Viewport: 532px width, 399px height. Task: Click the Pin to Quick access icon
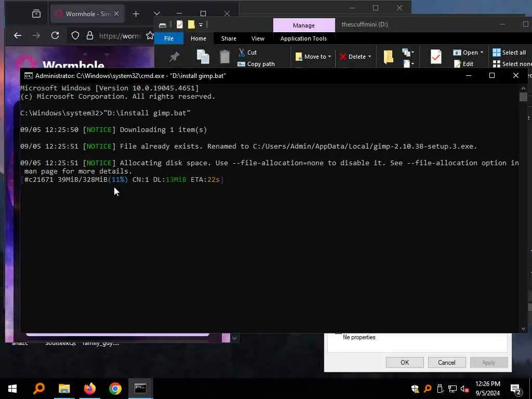pyautogui.click(x=174, y=56)
